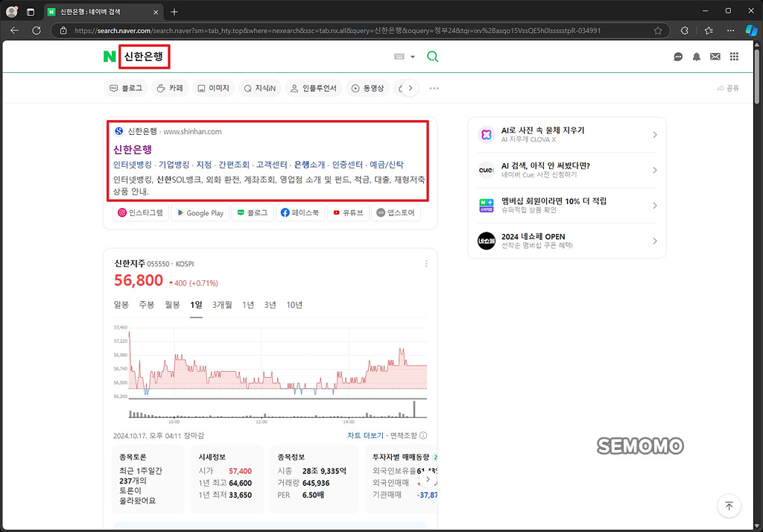Open the 인증센터 sub link

click(347, 165)
